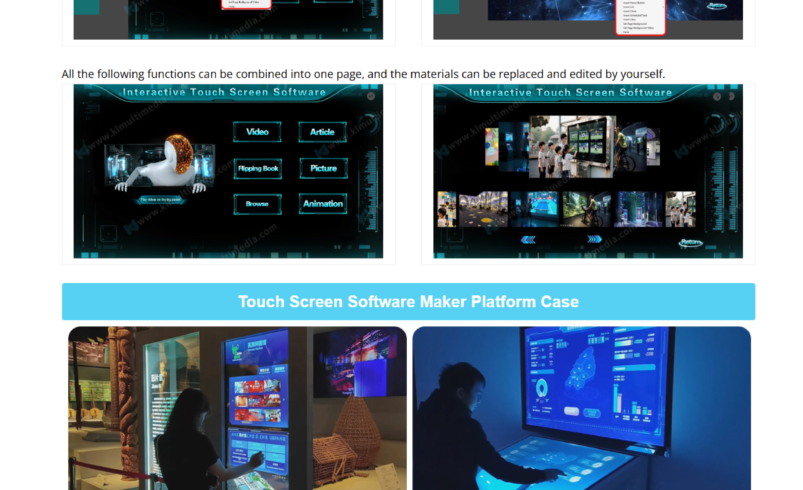Open the large center photo of children at outdoor screen
The width and height of the screenshot is (803, 490).
point(572,147)
